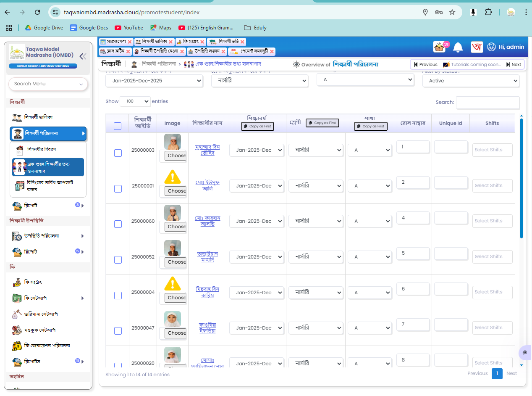This screenshot has height=396, width=532.
Task: Switch language using the Bangla letter icon
Action: click(477, 47)
